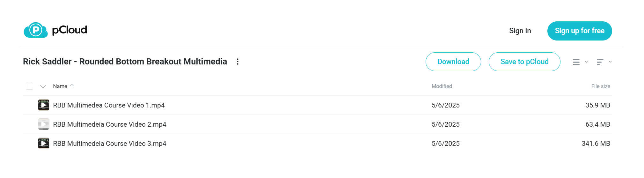This screenshot has height=178, width=644.
Task: Click the video icon for Course Video 3
Action: pos(44,143)
